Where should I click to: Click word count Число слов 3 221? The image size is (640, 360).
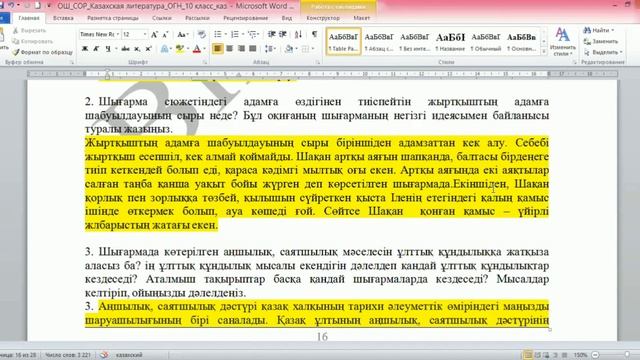coord(68,355)
